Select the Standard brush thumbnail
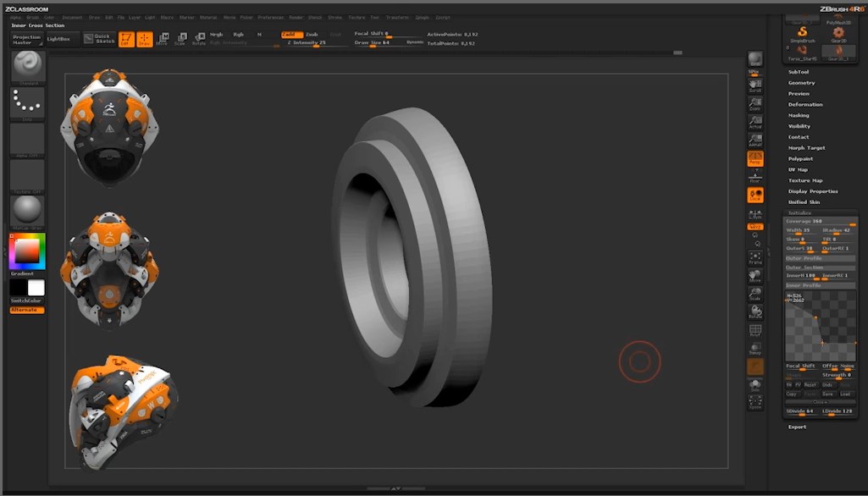Screen dimensions: 868x496 (x=27, y=66)
